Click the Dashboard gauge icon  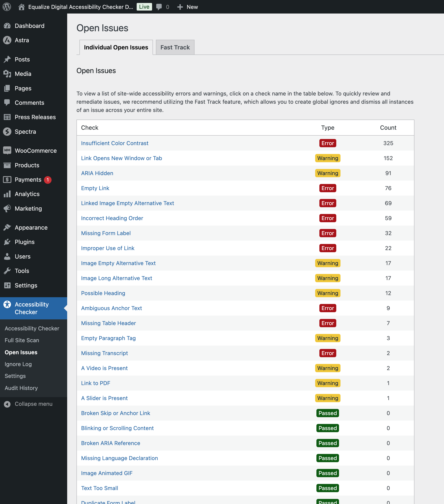click(7, 26)
